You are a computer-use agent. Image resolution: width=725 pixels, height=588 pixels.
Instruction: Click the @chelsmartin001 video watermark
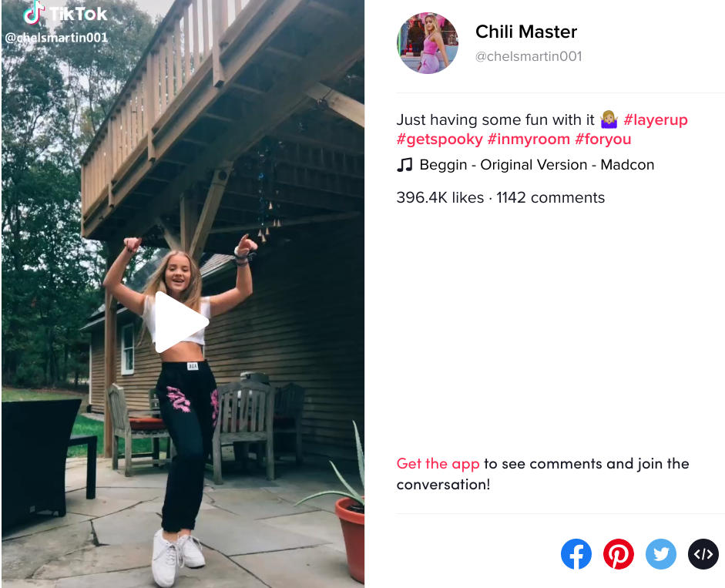click(56, 38)
